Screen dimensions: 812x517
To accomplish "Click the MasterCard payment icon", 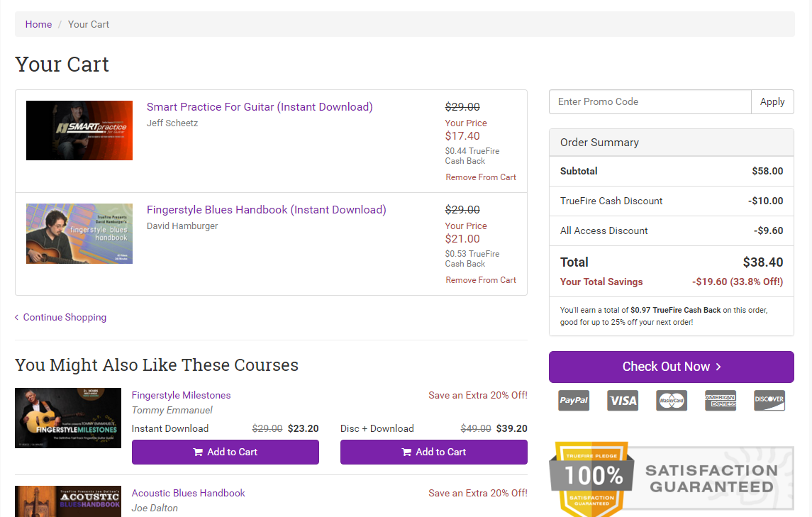I will coord(671,401).
